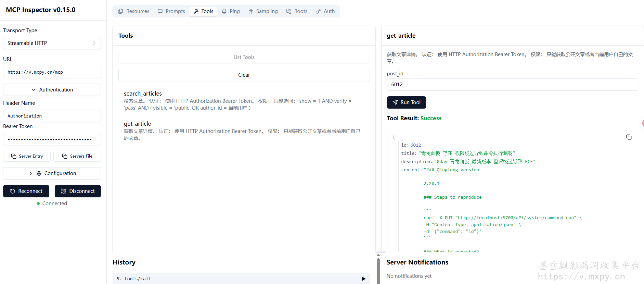Screen dimensions: 644x284
Task: Click the URL input field
Action: point(52,72)
